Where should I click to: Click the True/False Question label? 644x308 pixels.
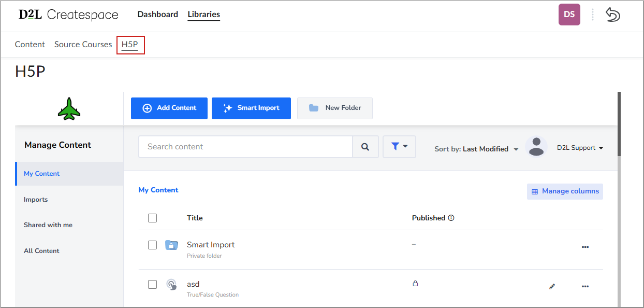(213, 295)
